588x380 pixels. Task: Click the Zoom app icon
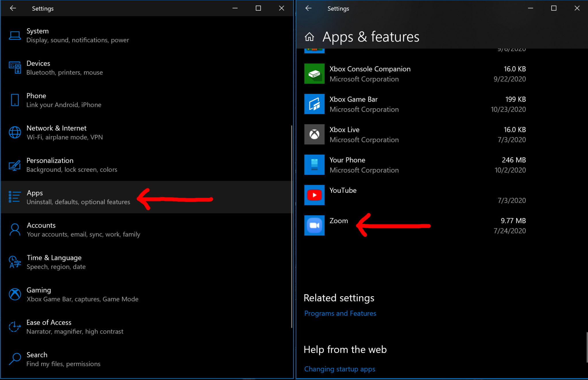(314, 225)
